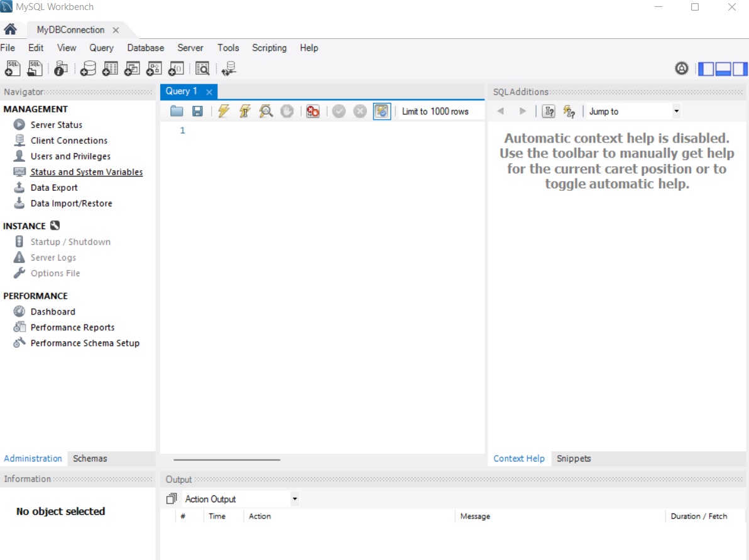The width and height of the screenshot is (749, 560).
Task: Create a new stored procedure icon
Action: [x=154, y=69]
